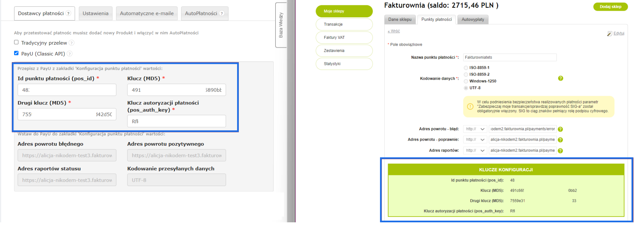644x225 pixels.
Task: Open Autowypłaty tab
Action: click(473, 19)
